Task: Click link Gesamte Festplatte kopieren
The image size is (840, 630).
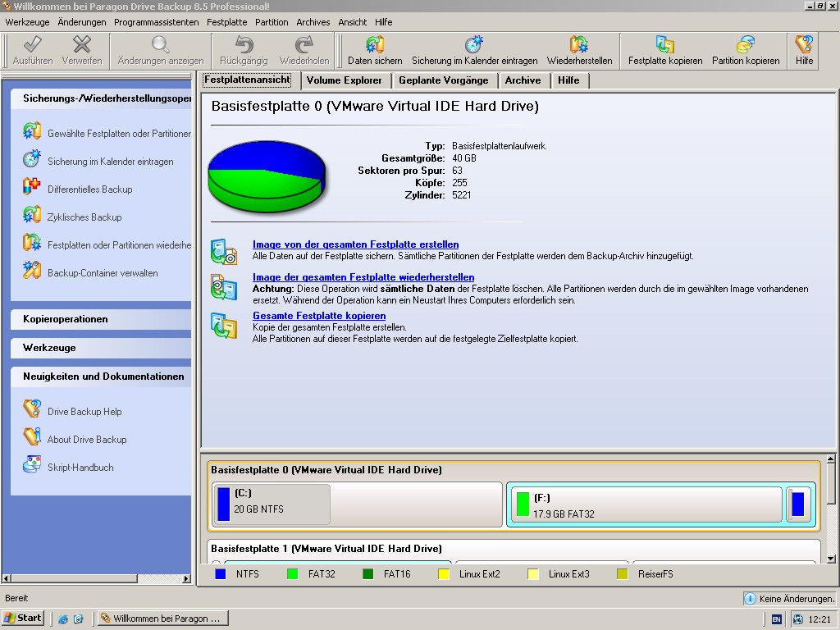Action: pos(319,316)
